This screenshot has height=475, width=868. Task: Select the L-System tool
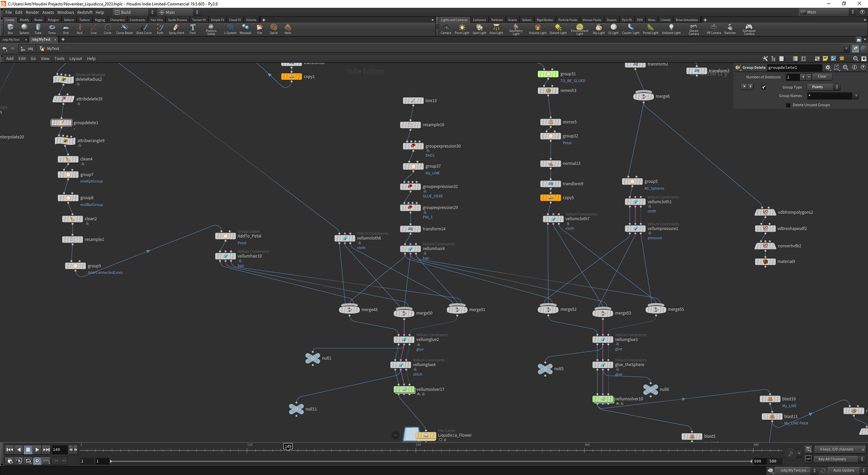coord(230,29)
